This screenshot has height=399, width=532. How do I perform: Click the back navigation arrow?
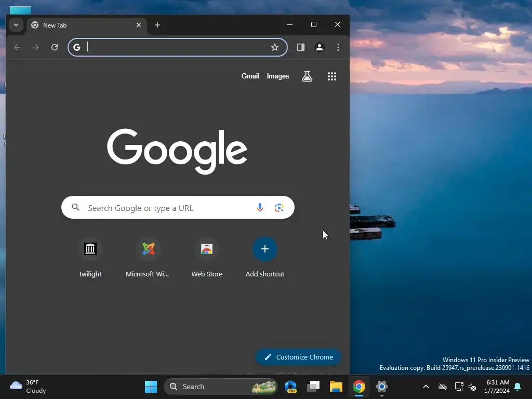click(x=17, y=47)
